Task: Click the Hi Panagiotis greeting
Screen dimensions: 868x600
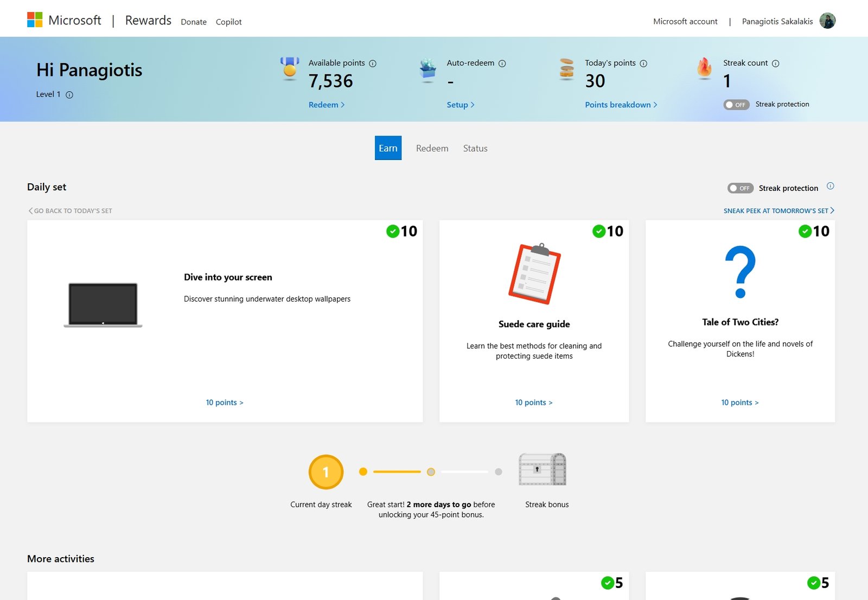Action: click(x=90, y=70)
